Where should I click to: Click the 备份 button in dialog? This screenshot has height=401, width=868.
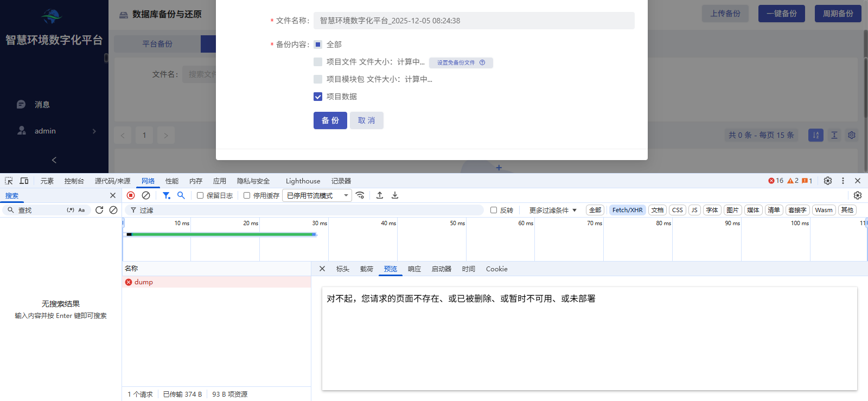pyautogui.click(x=330, y=120)
